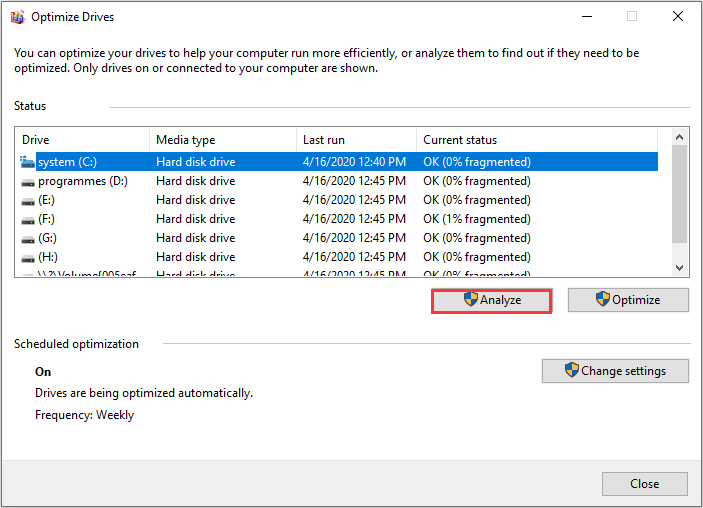This screenshot has height=508, width=703.
Task: Click the OK (0% fragmented) status for (H:)
Action: 477,257
